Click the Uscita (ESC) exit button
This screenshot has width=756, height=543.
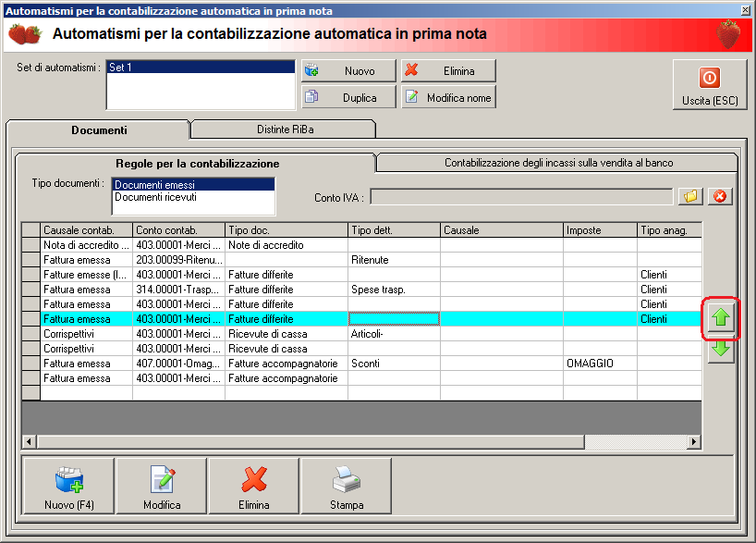(710, 85)
